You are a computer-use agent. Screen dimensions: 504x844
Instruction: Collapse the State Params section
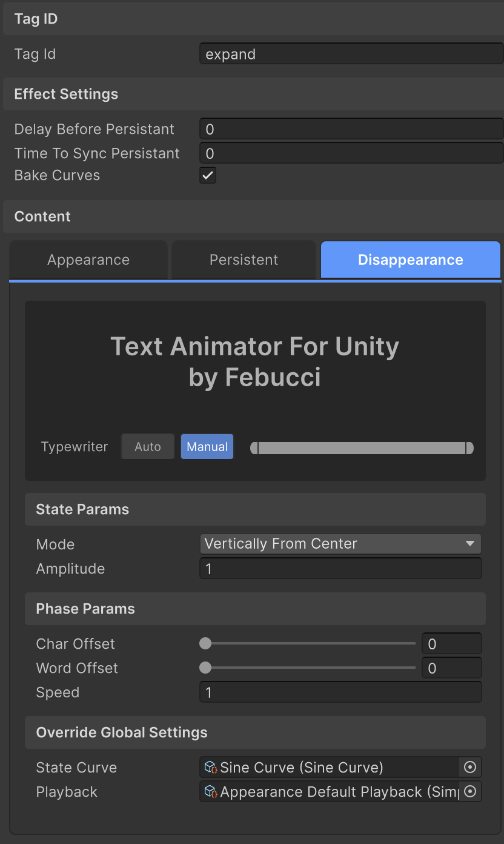(82, 509)
